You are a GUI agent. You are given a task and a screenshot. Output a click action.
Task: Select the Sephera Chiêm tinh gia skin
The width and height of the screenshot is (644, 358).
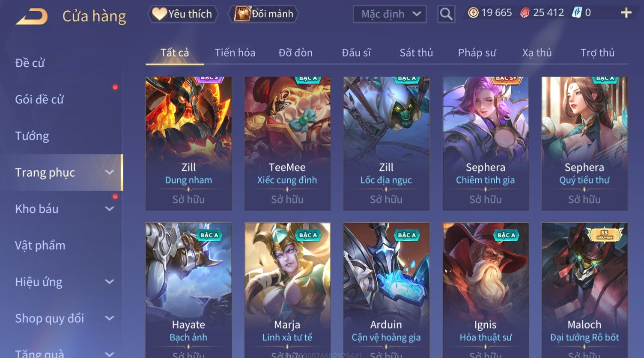click(486, 143)
